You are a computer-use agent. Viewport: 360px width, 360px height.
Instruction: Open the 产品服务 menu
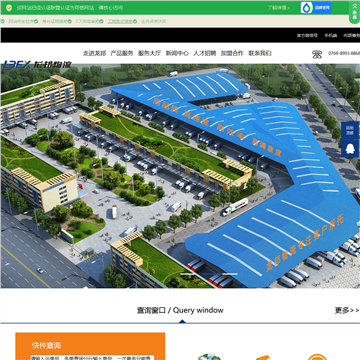(122, 53)
